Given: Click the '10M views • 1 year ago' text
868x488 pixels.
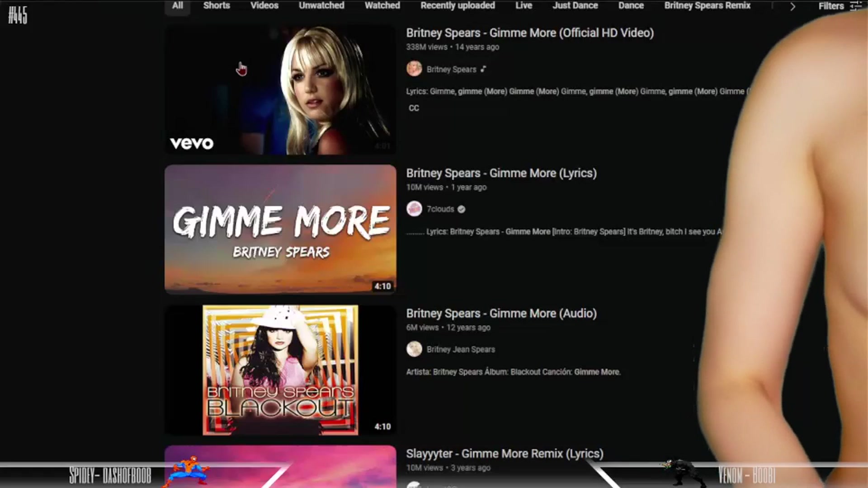Looking at the screenshot, I should click(446, 187).
